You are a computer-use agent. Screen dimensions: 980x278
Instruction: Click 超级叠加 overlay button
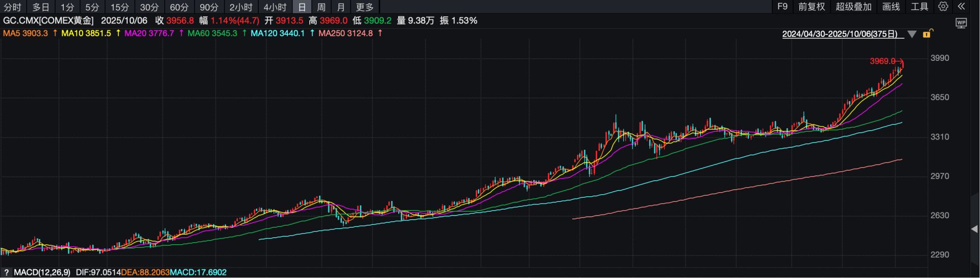[x=853, y=7]
